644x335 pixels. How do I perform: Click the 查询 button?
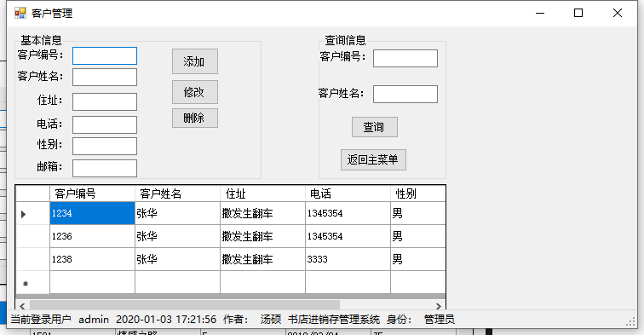375,127
